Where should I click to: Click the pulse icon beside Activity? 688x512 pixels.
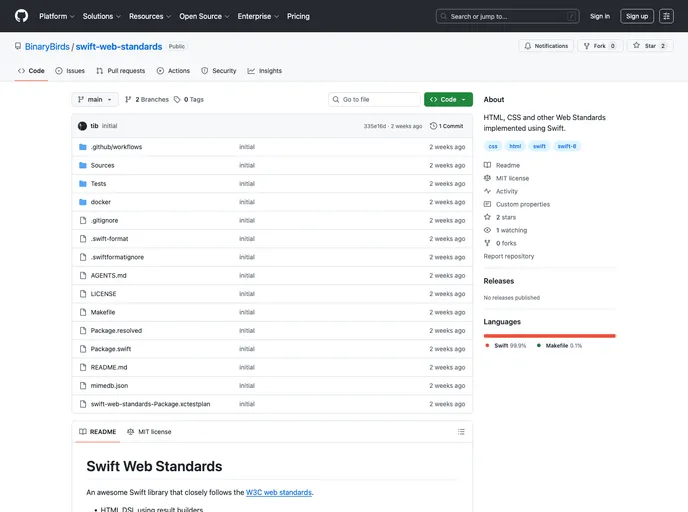click(x=487, y=191)
